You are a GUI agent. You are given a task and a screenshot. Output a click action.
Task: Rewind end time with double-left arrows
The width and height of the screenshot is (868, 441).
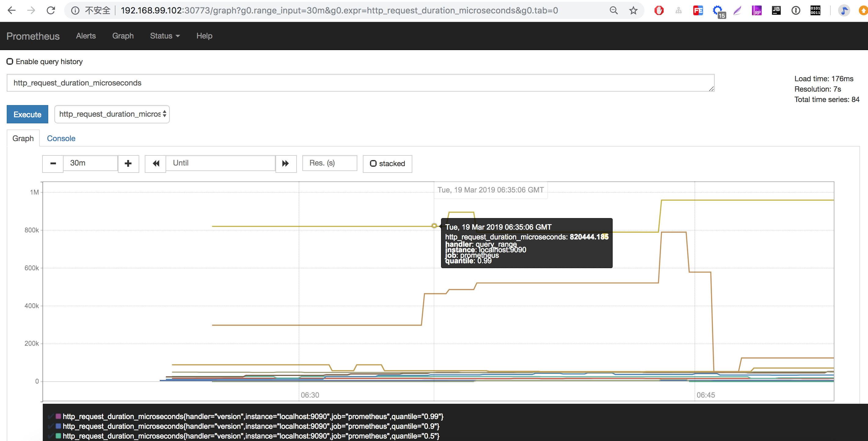tap(156, 164)
